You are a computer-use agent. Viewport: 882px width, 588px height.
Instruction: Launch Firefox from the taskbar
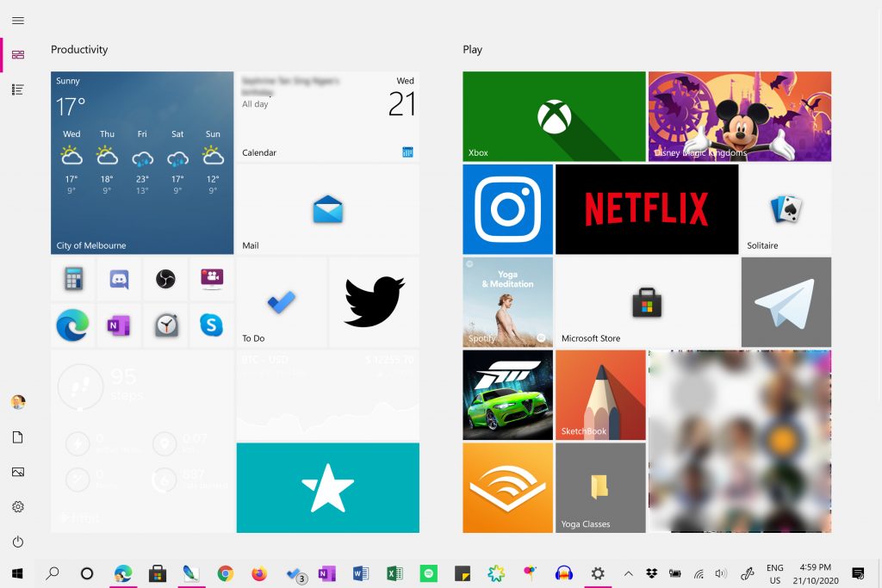click(x=259, y=573)
